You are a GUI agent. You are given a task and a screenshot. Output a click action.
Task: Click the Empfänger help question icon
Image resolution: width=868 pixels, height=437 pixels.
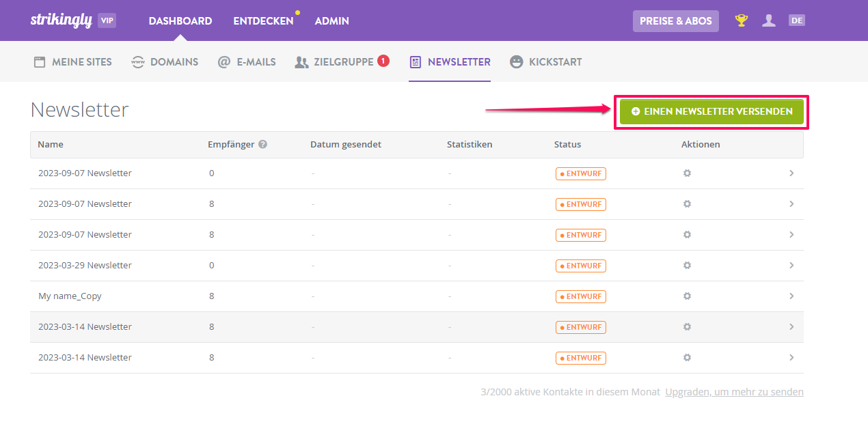pos(262,145)
